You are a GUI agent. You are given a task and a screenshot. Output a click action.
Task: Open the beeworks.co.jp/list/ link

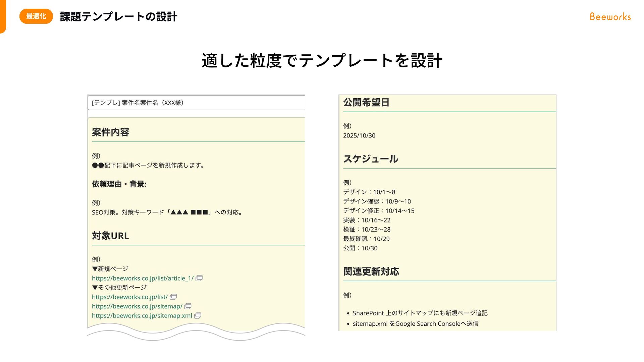pyautogui.click(x=129, y=297)
